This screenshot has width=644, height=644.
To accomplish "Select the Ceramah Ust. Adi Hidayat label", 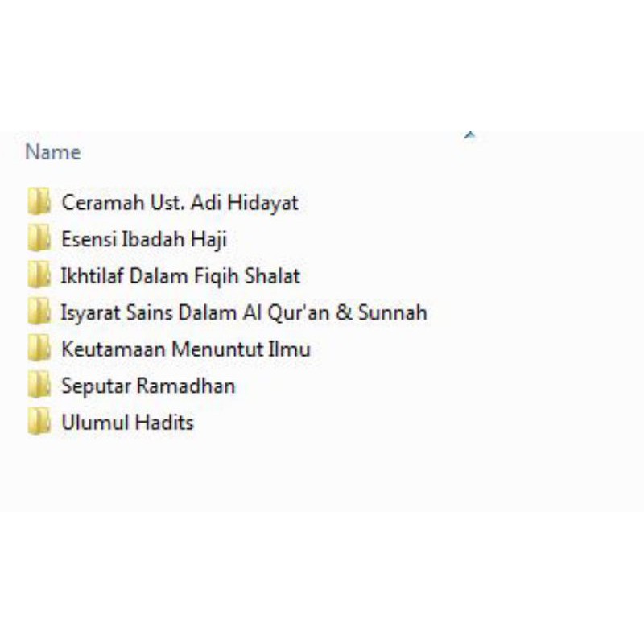I will (179, 203).
